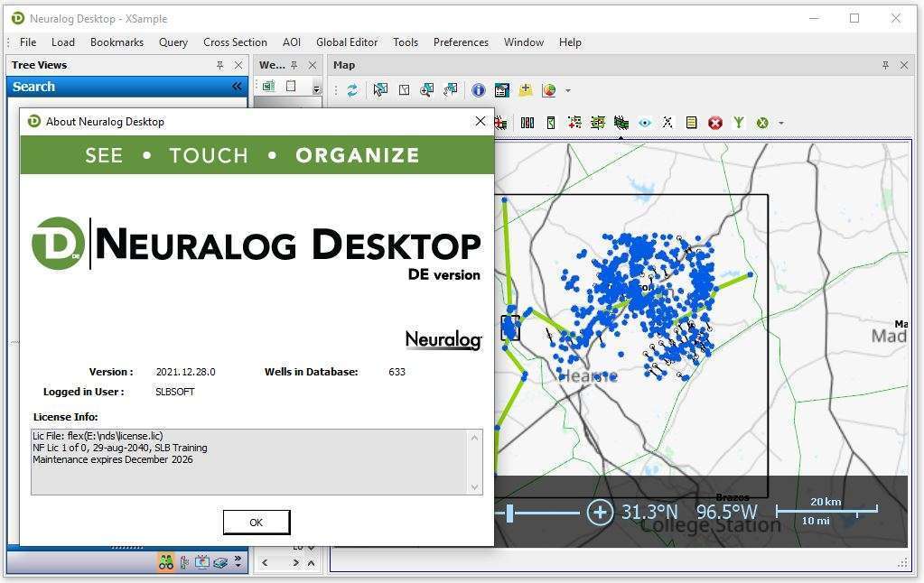Click the yellow filter icon on map toolbar
The image size is (924, 583).
point(739,122)
